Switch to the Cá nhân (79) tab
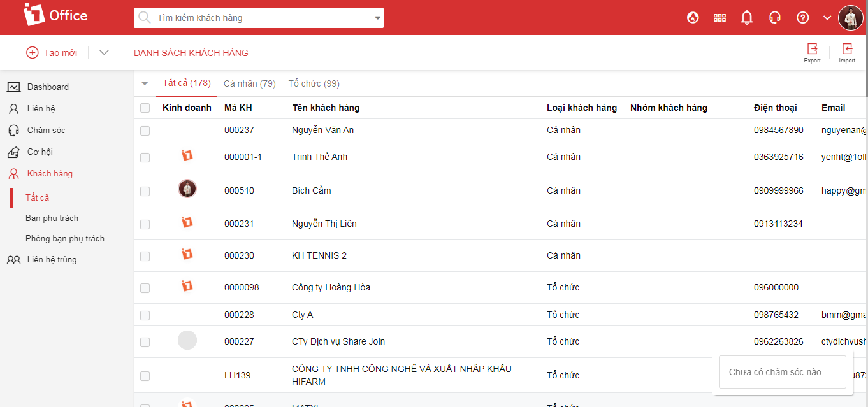 point(249,83)
